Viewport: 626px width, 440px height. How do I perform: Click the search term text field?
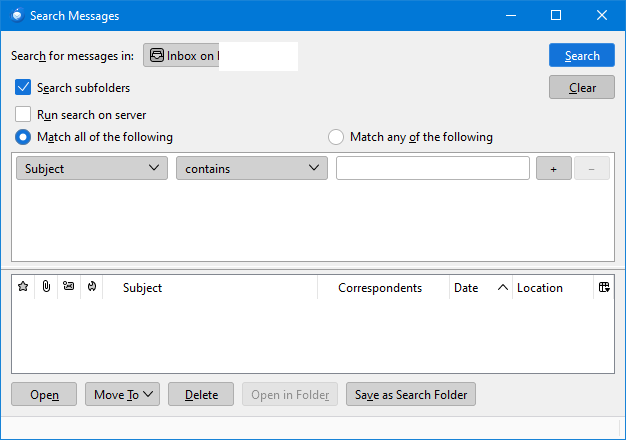tap(432, 169)
